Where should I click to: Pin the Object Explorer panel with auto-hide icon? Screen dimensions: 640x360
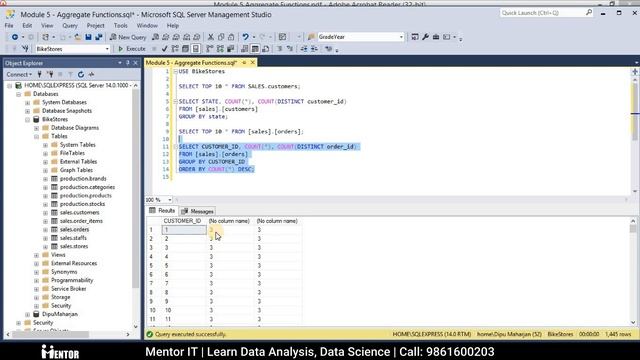tap(127, 63)
